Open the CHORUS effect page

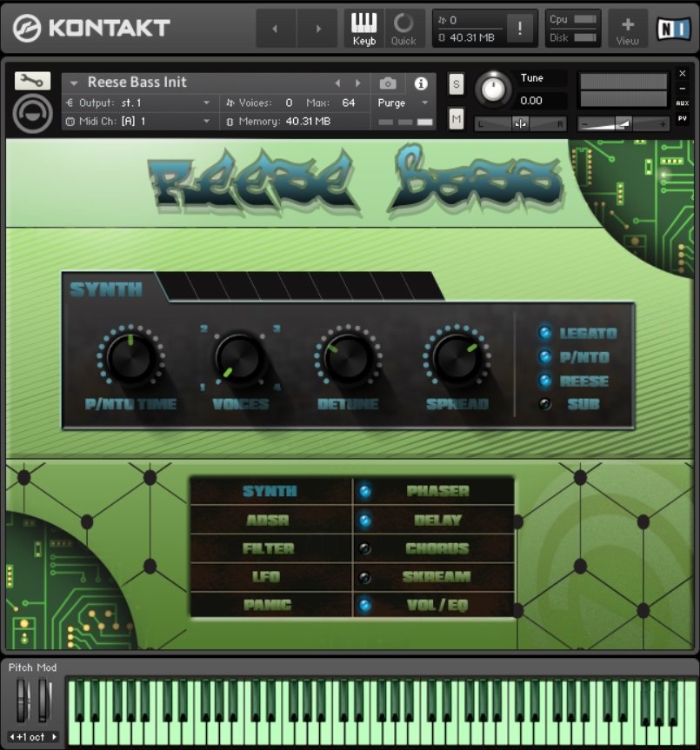tap(437, 548)
